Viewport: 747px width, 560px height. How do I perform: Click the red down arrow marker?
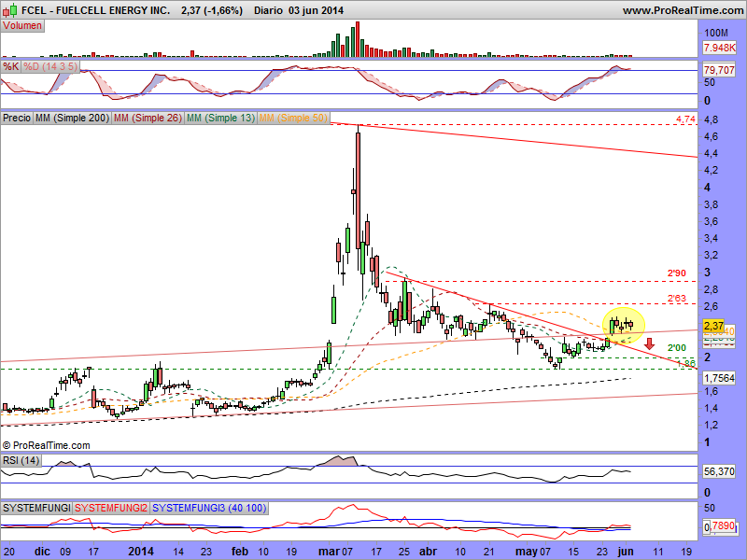pyautogui.click(x=649, y=343)
